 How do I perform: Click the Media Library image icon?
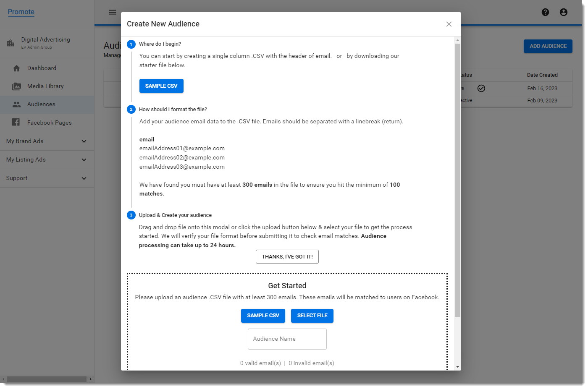[x=16, y=86]
